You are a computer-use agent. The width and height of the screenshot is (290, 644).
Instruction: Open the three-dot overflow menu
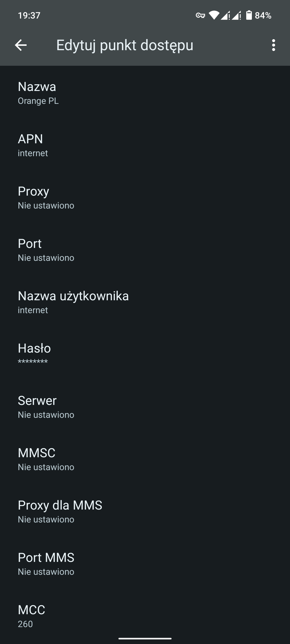[273, 45]
